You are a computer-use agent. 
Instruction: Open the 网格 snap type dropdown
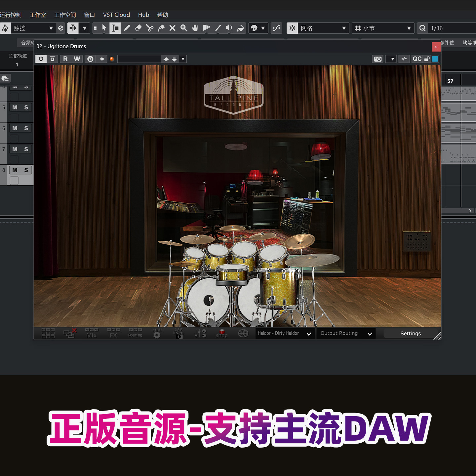(324, 28)
